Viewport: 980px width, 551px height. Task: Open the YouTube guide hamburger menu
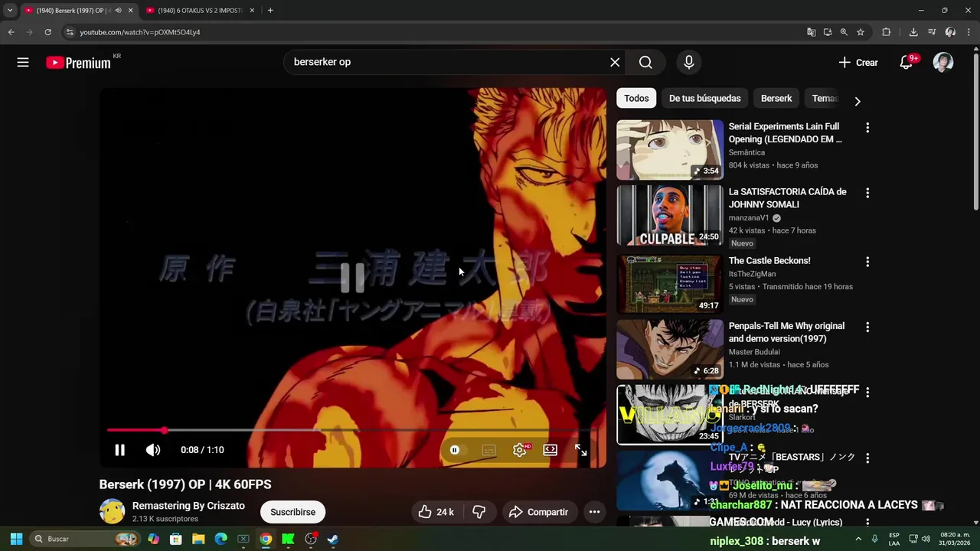pyautogui.click(x=23, y=63)
